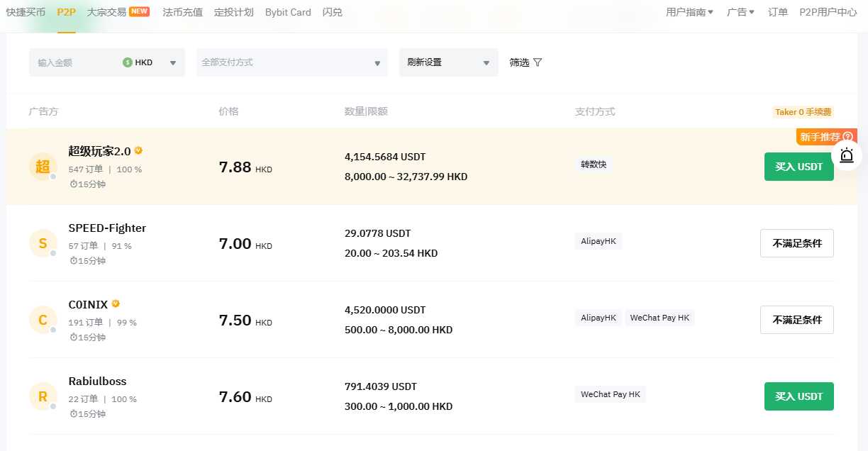Click the green HKD currency icon

[128, 62]
